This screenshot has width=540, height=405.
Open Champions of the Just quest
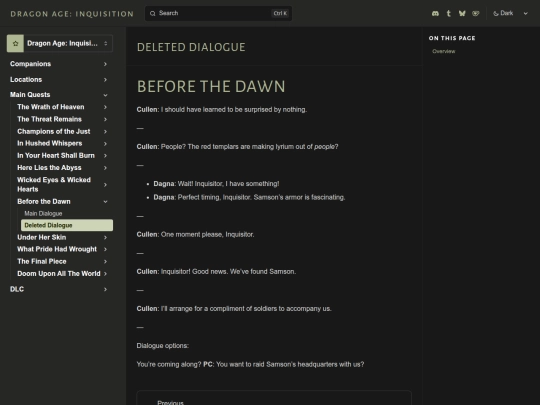54,132
